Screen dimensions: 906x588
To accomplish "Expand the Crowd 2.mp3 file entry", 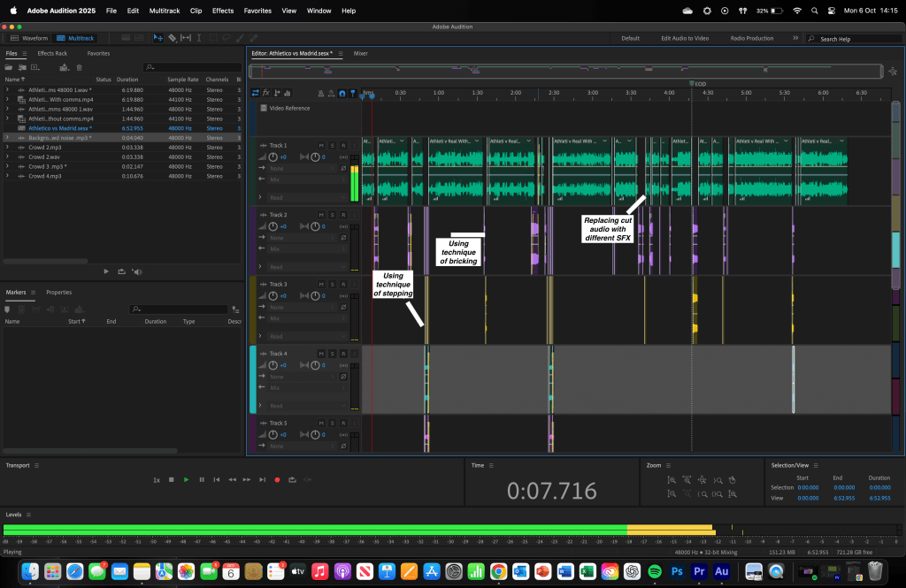I will click(7, 147).
